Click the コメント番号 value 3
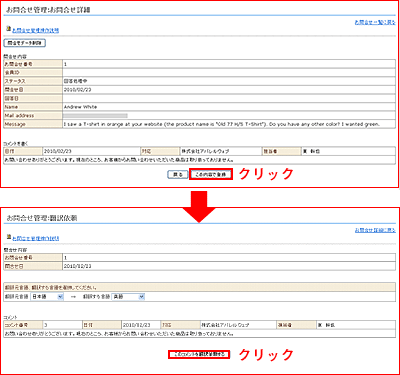Viewport: 400px width, 375px height. [x=46, y=325]
